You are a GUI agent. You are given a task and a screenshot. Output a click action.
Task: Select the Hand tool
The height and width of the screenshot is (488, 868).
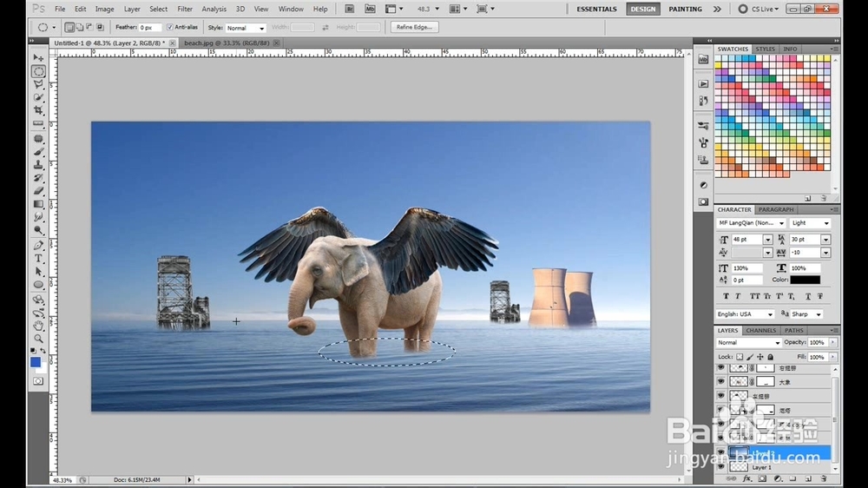(38, 325)
